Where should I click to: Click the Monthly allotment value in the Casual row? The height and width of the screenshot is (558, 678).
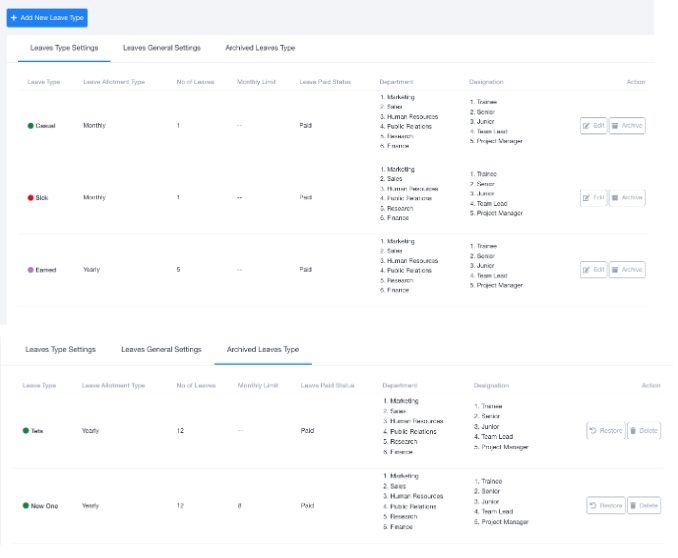click(x=94, y=125)
